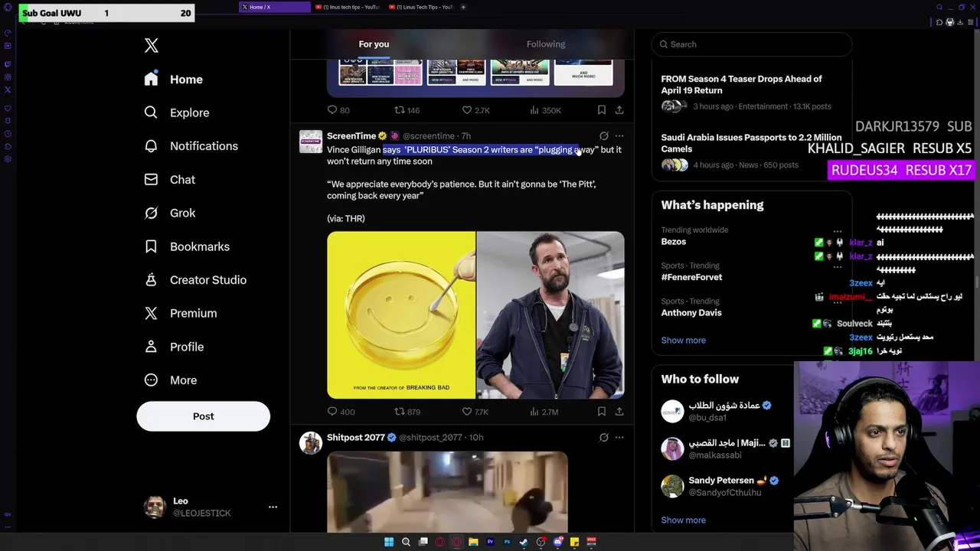Switch to Home / X browser tab
The image size is (980, 551).
(274, 7)
